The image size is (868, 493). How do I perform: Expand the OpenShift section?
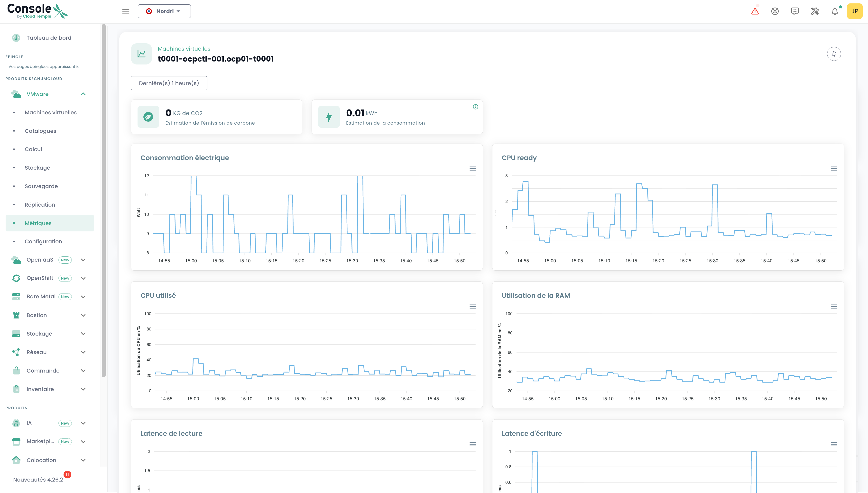point(83,278)
